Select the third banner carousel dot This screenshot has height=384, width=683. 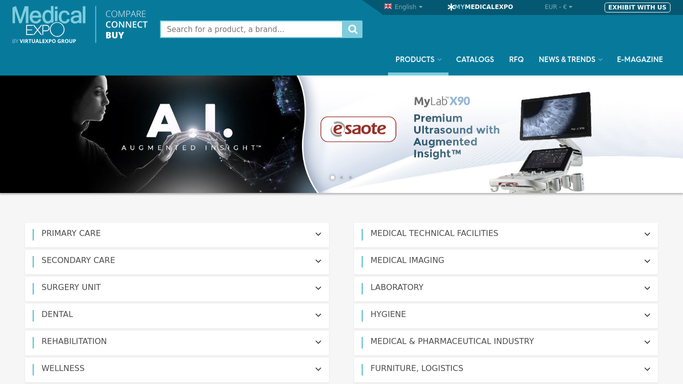[350, 177]
